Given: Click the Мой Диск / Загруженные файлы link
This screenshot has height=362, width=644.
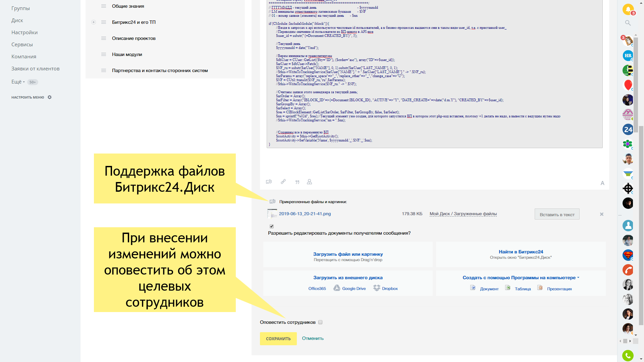Looking at the screenshot, I should pyautogui.click(x=463, y=214).
